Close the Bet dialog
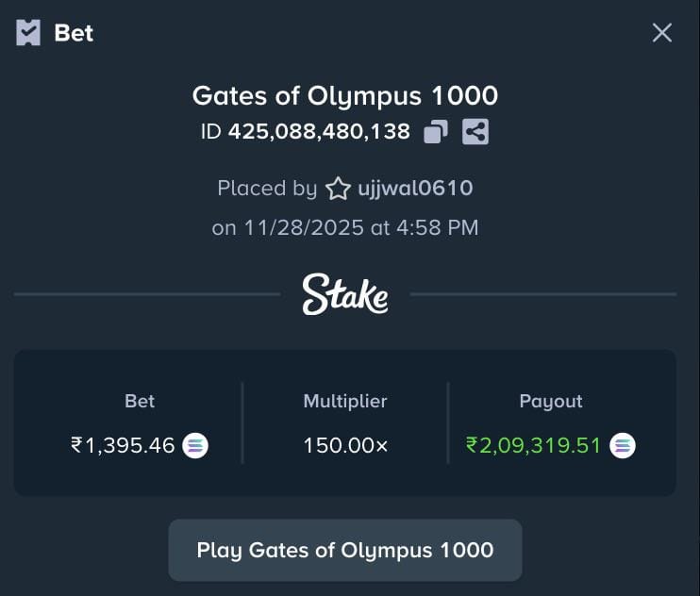The width and height of the screenshot is (700, 596). point(662,33)
